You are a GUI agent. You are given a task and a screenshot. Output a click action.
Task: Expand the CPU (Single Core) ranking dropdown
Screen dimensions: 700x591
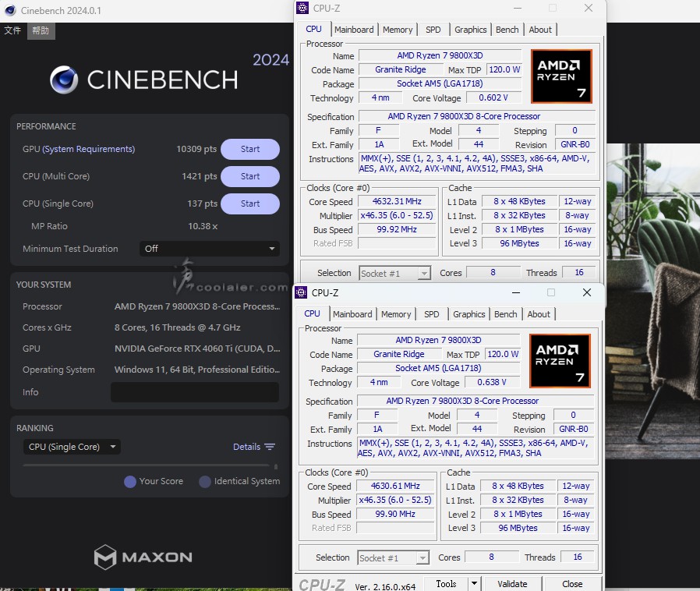(71, 447)
